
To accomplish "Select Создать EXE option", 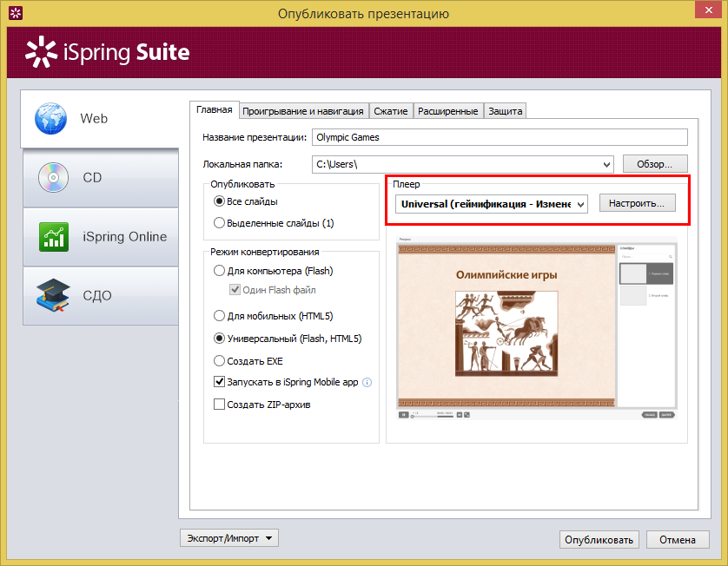I will pos(219,360).
